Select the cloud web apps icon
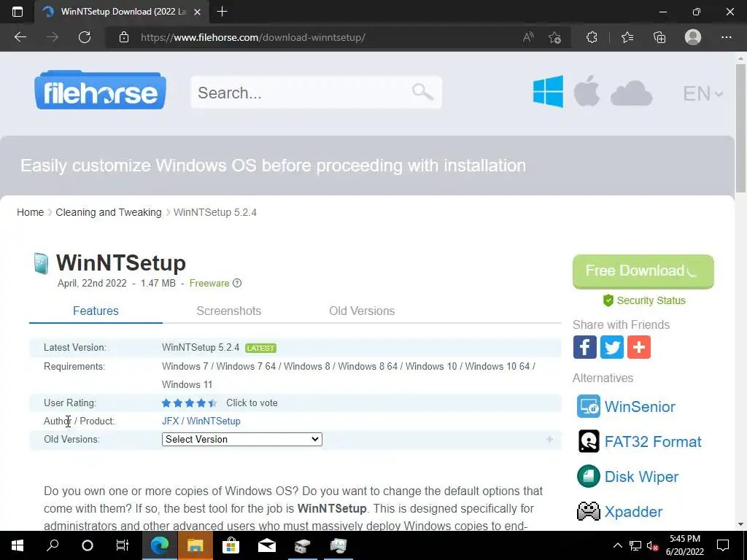747x560 pixels. click(631, 93)
